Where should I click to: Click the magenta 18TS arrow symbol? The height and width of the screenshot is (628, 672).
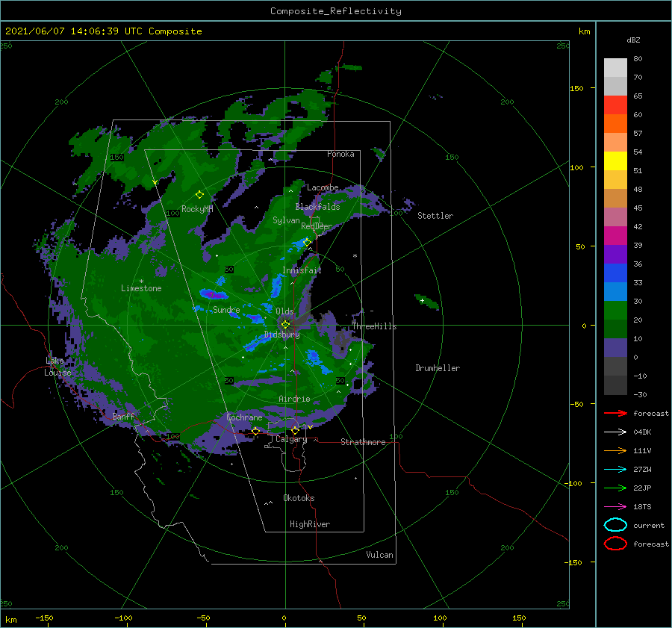[615, 507]
